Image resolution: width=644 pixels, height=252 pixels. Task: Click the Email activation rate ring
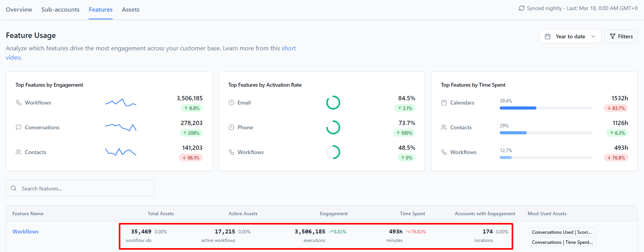[333, 103]
